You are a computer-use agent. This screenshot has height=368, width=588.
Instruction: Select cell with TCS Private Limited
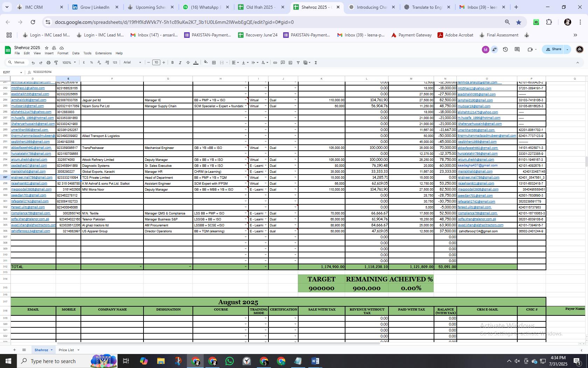pyautogui.click(x=112, y=178)
